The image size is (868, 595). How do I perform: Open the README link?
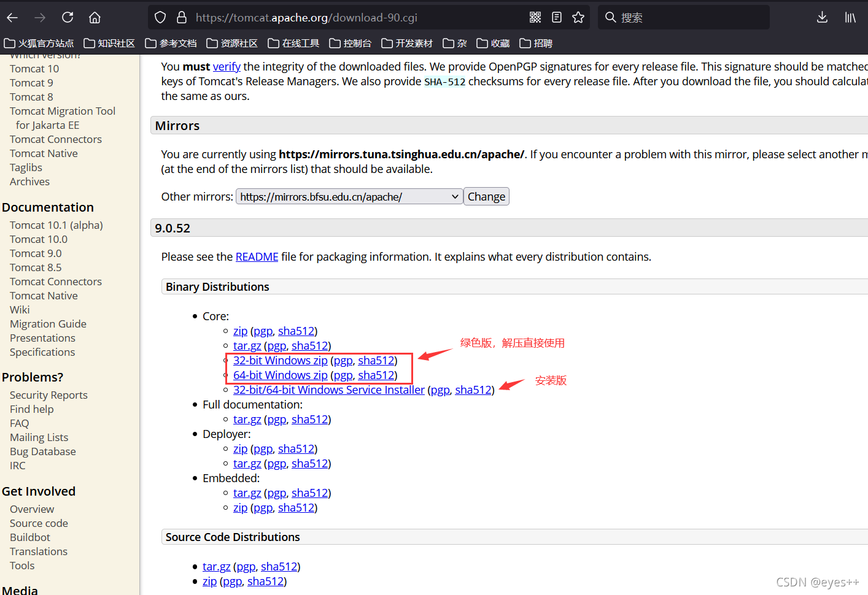coord(257,257)
